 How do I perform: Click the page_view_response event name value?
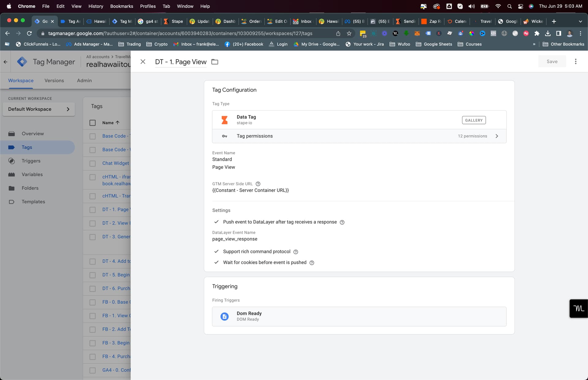click(235, 239)
